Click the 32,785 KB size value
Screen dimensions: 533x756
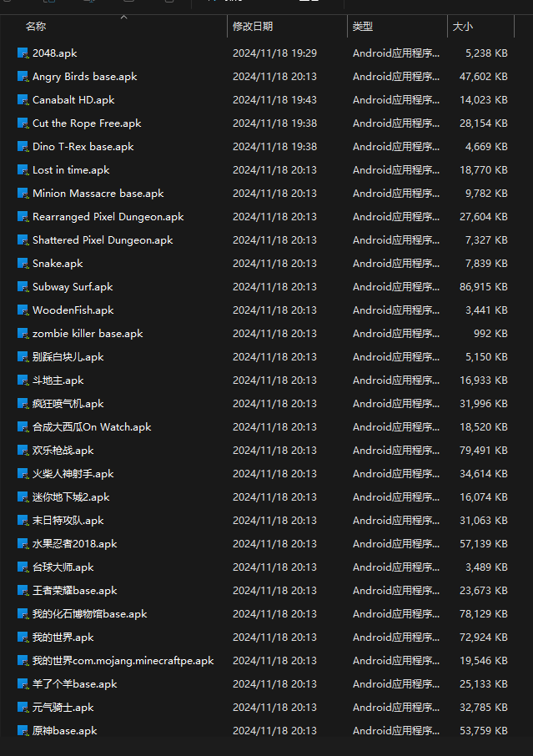pyautogui.click(x=483, y=708)
